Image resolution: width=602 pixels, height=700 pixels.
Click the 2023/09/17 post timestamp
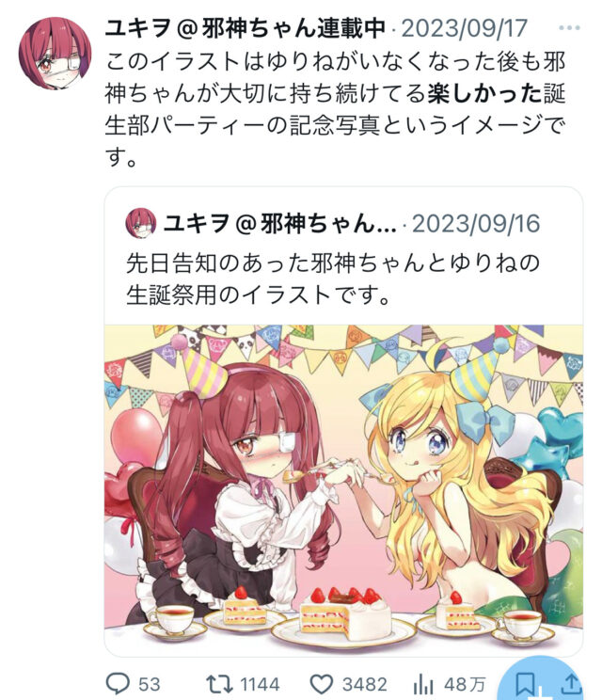[x=465, y=28]
